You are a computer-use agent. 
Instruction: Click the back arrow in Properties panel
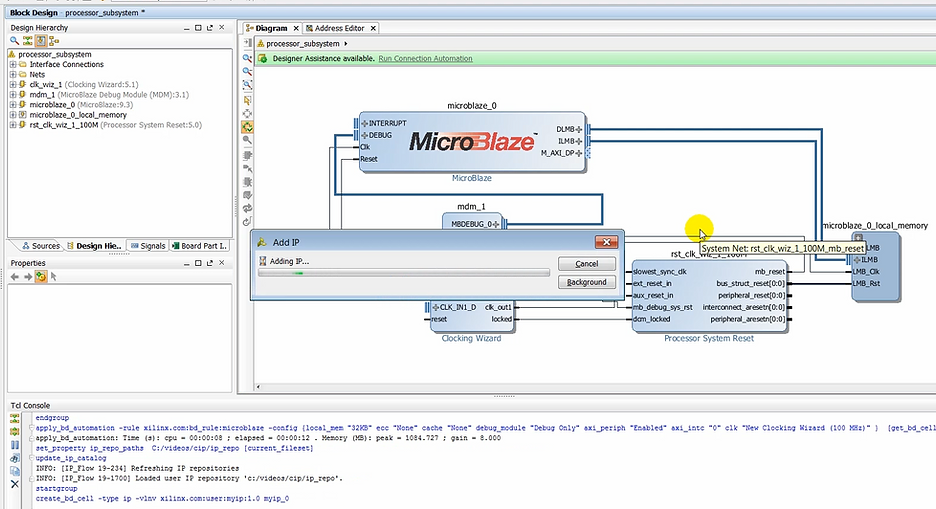[14, 276]
